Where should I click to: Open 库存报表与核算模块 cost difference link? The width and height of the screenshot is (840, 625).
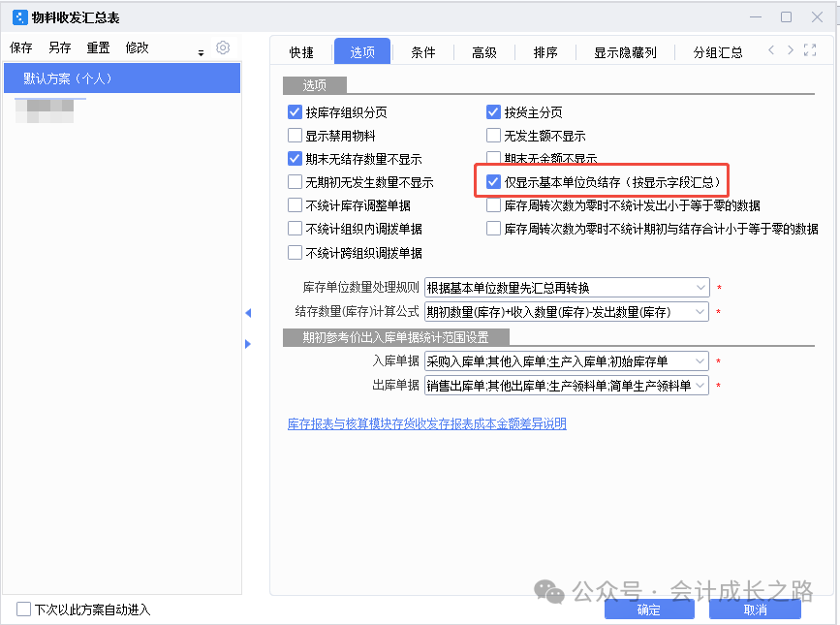(426, 423)
